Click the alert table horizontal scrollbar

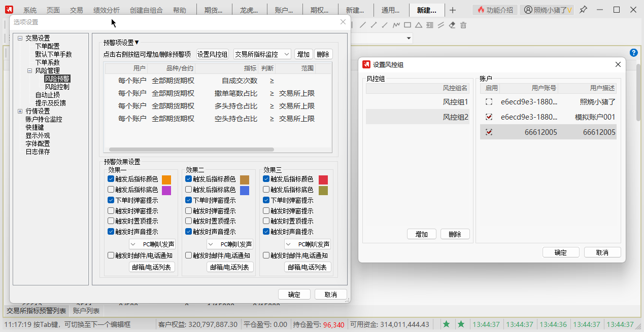point(191,150)
